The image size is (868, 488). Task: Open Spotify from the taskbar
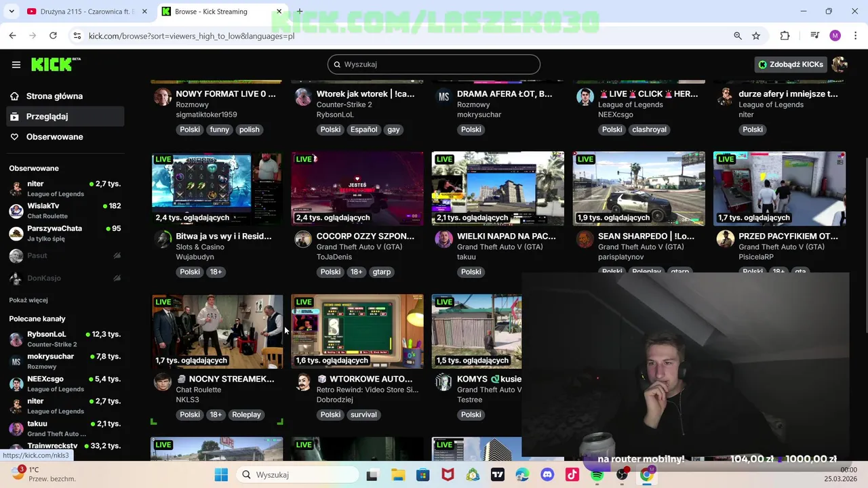click(597, 475)
